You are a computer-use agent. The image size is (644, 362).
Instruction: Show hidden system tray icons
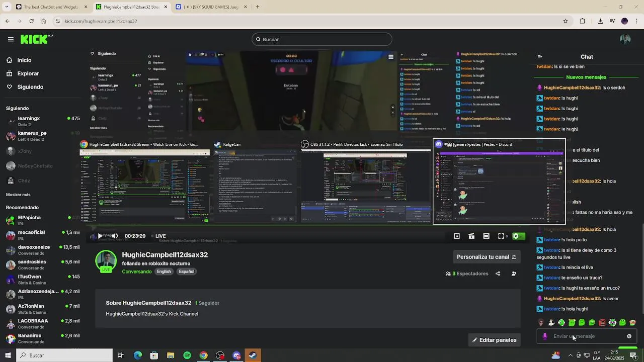(x=570, y=355)
